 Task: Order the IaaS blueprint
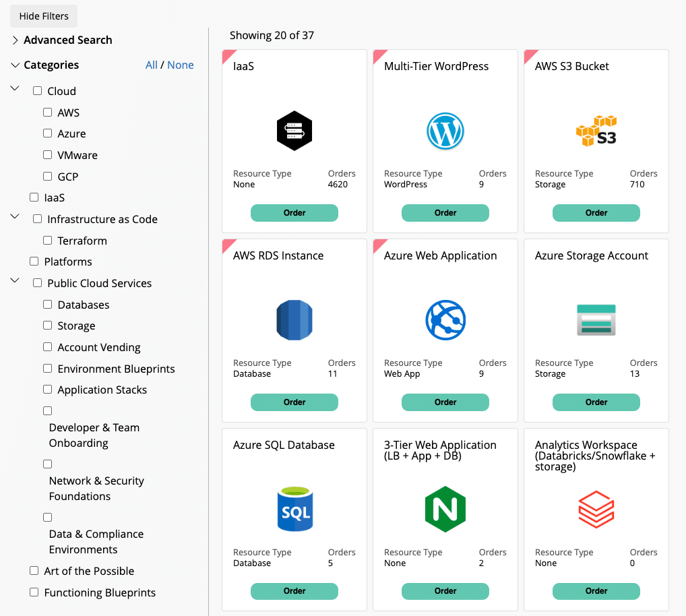(294, 212)
